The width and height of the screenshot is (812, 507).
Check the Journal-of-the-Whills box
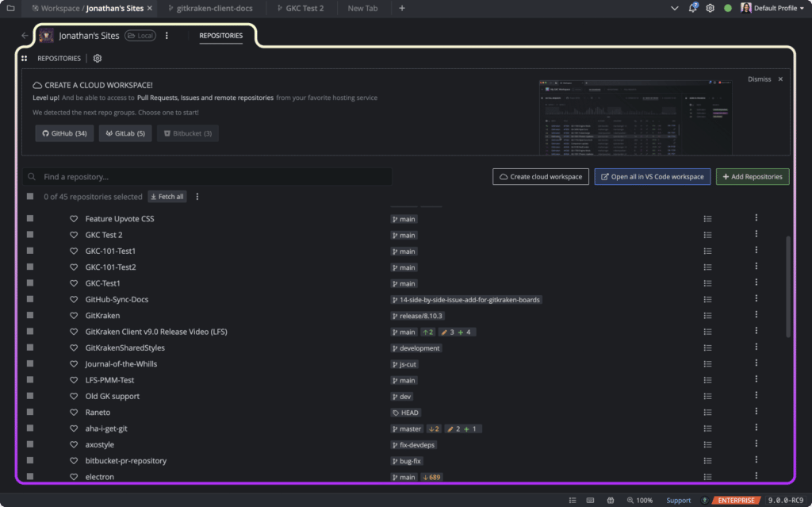pos(30,363)
